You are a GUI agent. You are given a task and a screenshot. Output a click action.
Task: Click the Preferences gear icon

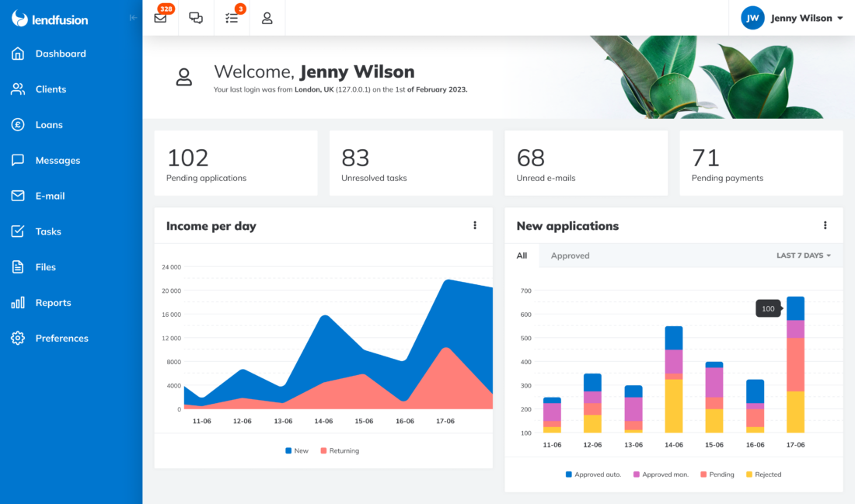pos(18,338)
